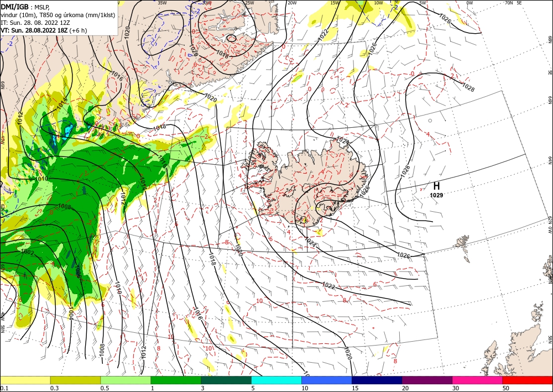Click the legend value 20

click(x=405, y=389)
